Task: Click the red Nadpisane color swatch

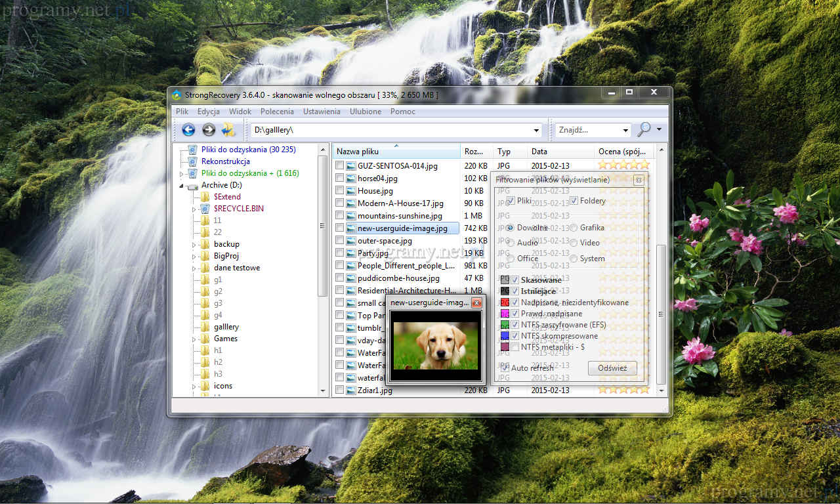Action: (505, 303)
